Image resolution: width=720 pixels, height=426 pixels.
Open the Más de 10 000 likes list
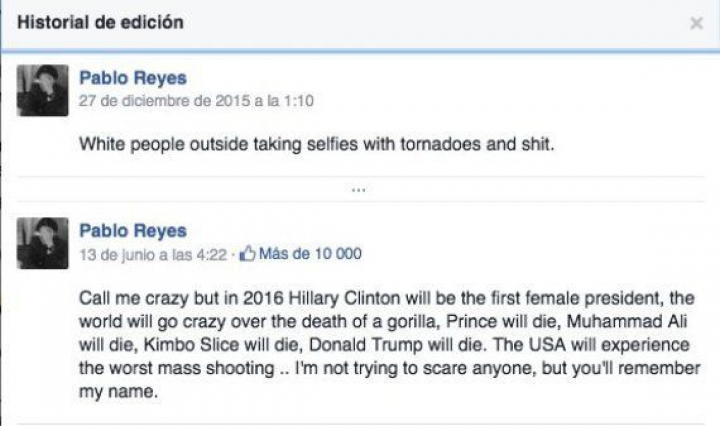click(x=309, y=254)
